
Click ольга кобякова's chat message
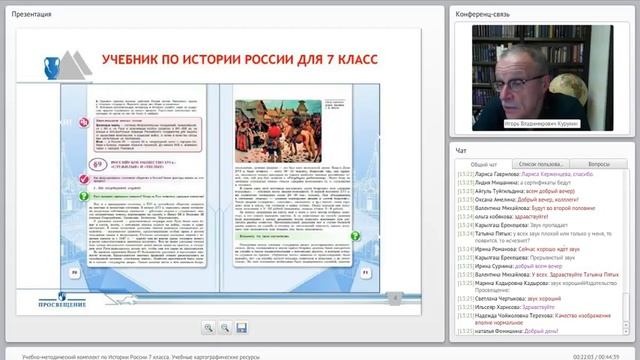tap(503, 217)
